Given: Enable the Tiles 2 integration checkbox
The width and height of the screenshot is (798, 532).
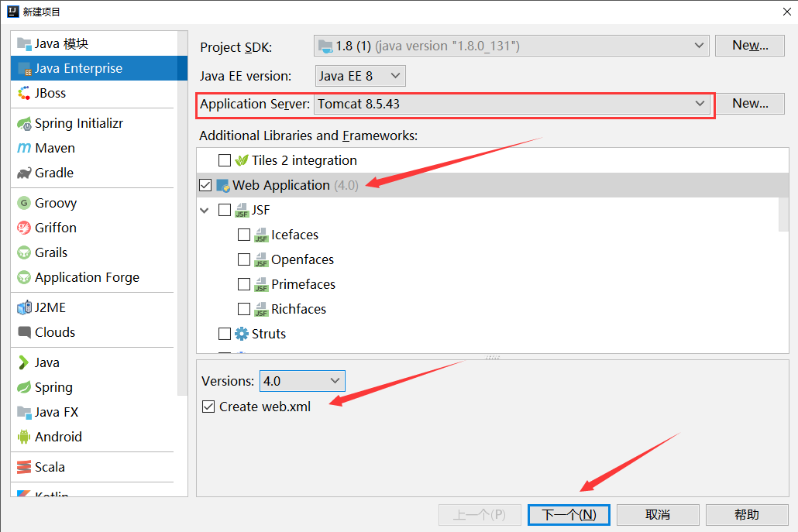Looking at the screenshot, I should 225,160.
